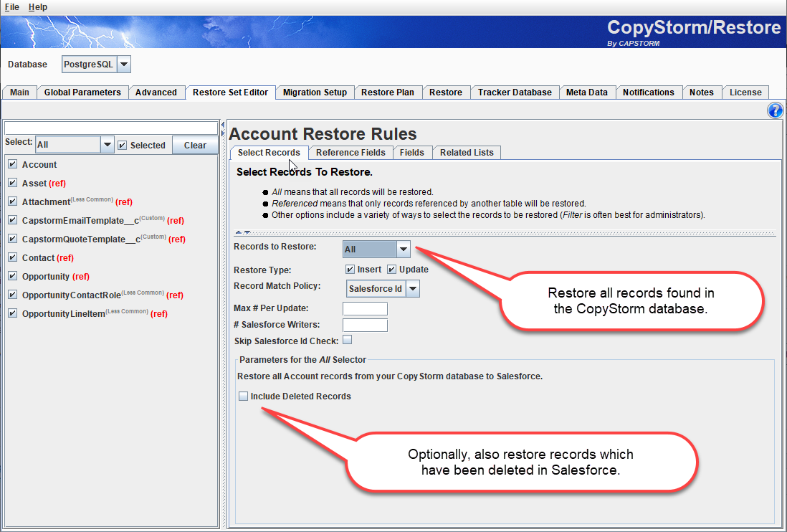Enable Include Deleted Records option
The image size is (787, 532).
click(244, 396)
